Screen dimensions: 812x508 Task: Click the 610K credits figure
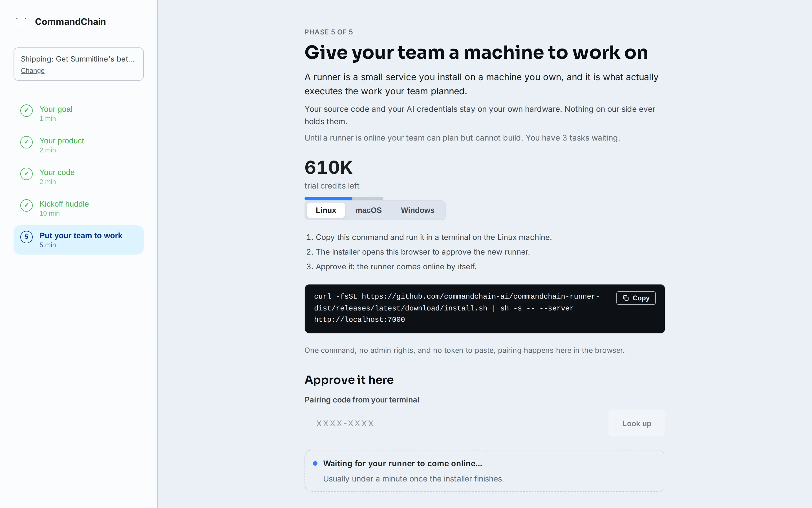328,167
